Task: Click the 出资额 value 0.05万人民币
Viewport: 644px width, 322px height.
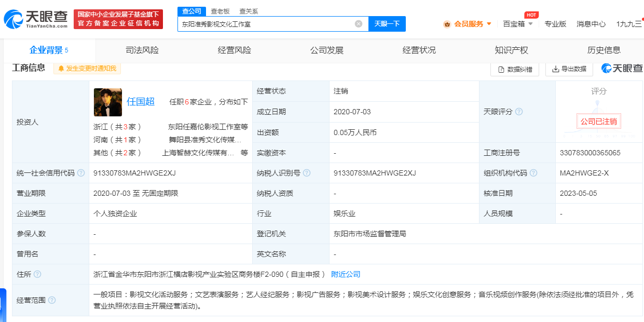Action: (355, 132)
